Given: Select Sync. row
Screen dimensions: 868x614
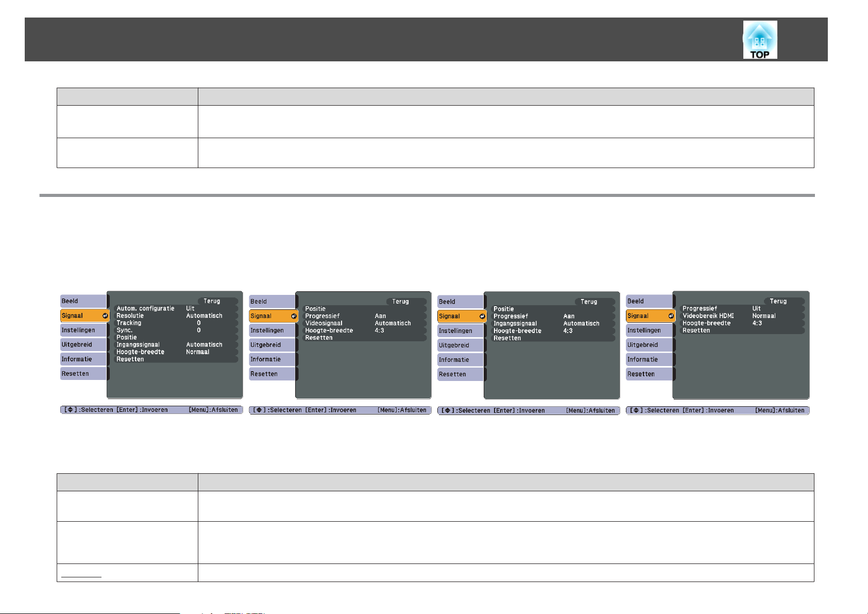Looking at the screenshot, I should [x=176, y=330].
